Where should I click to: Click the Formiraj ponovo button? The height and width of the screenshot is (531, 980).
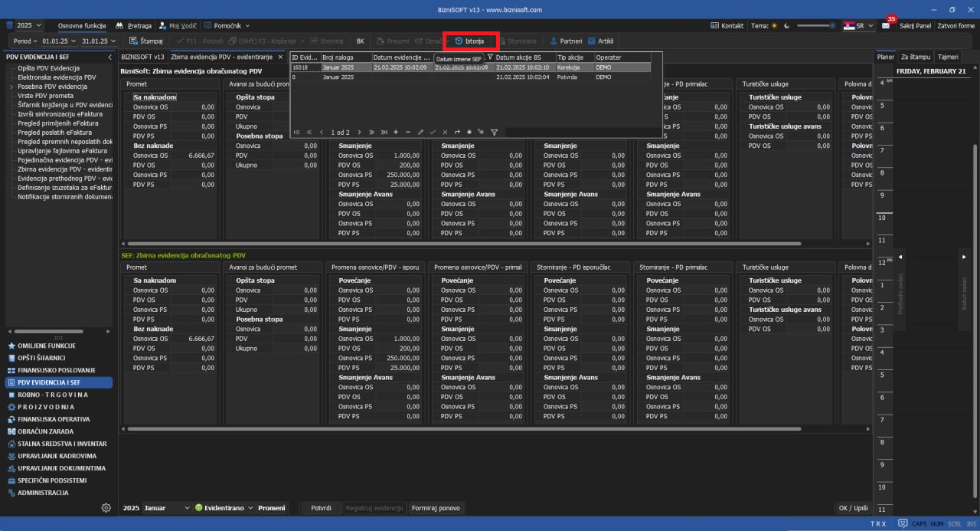[436, 508]
